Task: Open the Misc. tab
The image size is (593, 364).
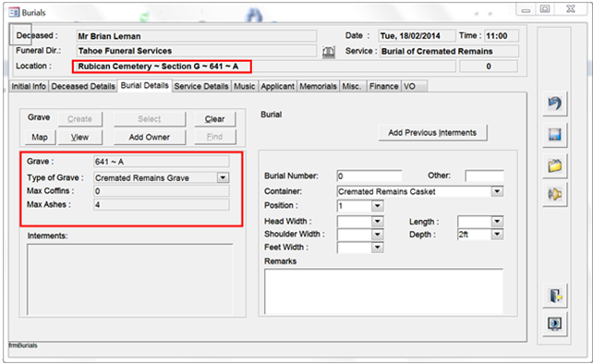Action: click(352, 86)
